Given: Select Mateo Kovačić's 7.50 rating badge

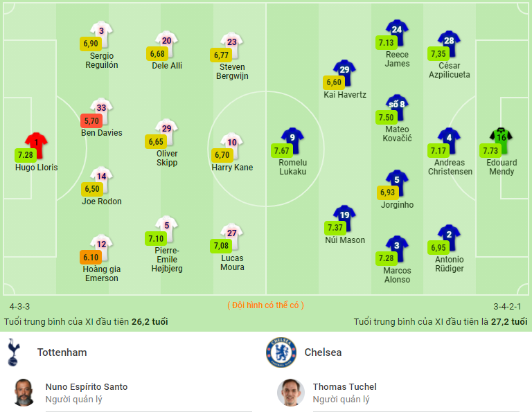Looking at the screenshot, I should click(386, 117).
